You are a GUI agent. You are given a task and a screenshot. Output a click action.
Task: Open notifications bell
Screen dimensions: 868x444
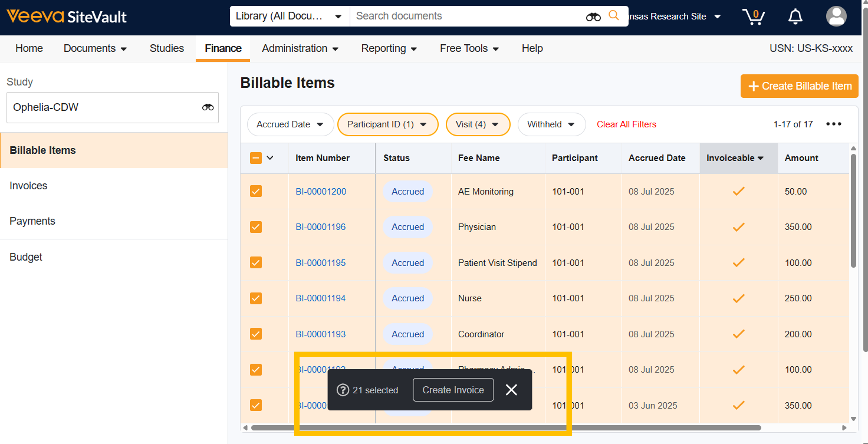[795, 16]
